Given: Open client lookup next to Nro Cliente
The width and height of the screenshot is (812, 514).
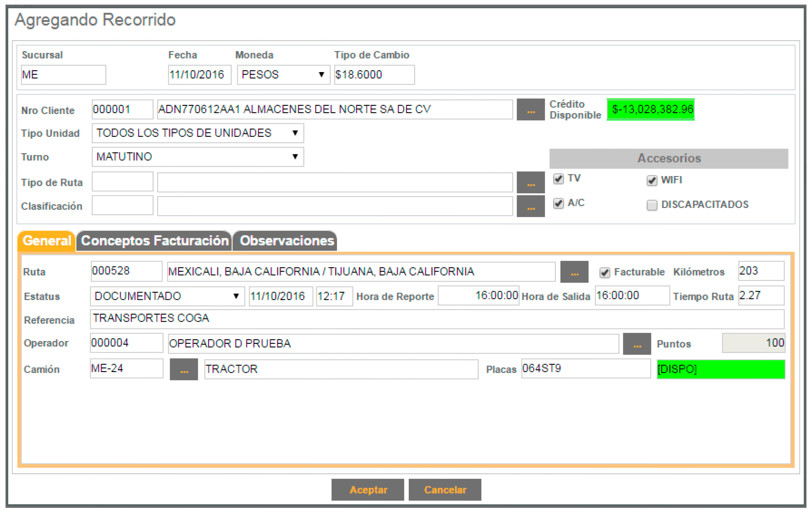Looking at the screenshot, I should click(x=530, y=109).
